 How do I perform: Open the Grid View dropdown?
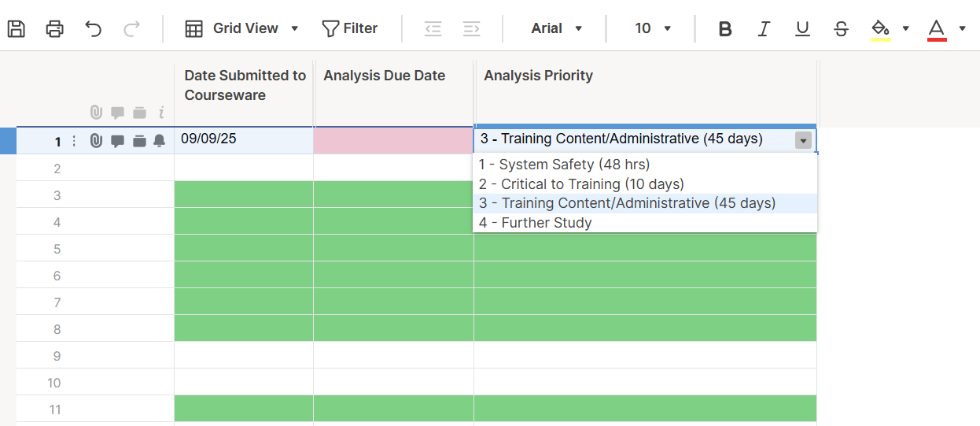point(242,28)
